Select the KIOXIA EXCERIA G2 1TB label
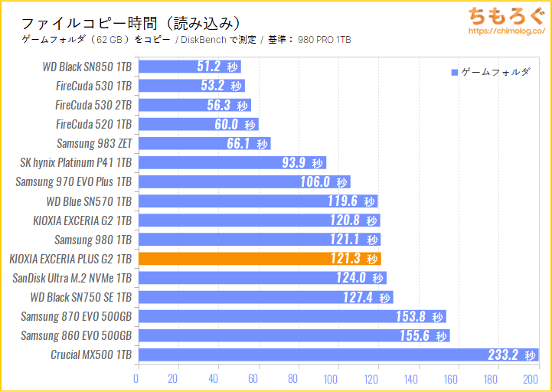 [x=83, y=220]
